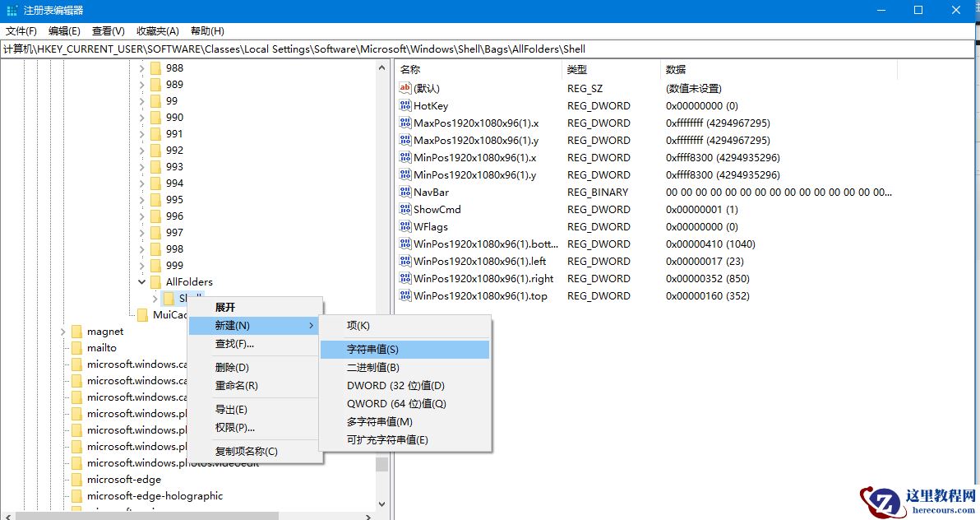
Task: Select the WFlags DWORD value icon
Action: [x=404, y=226]
